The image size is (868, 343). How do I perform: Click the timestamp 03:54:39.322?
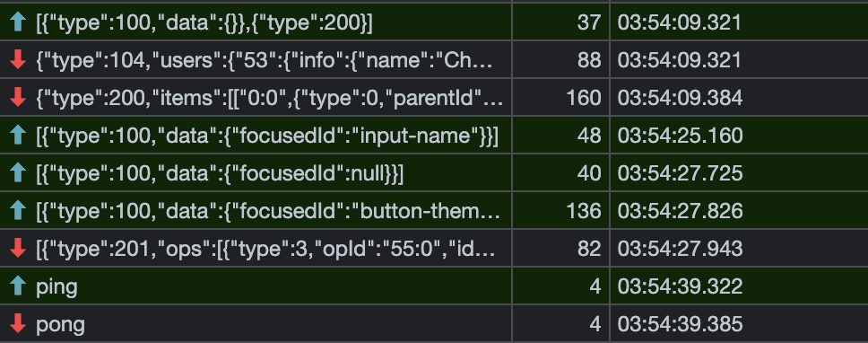pyautogui.click(x=680, y=286)
